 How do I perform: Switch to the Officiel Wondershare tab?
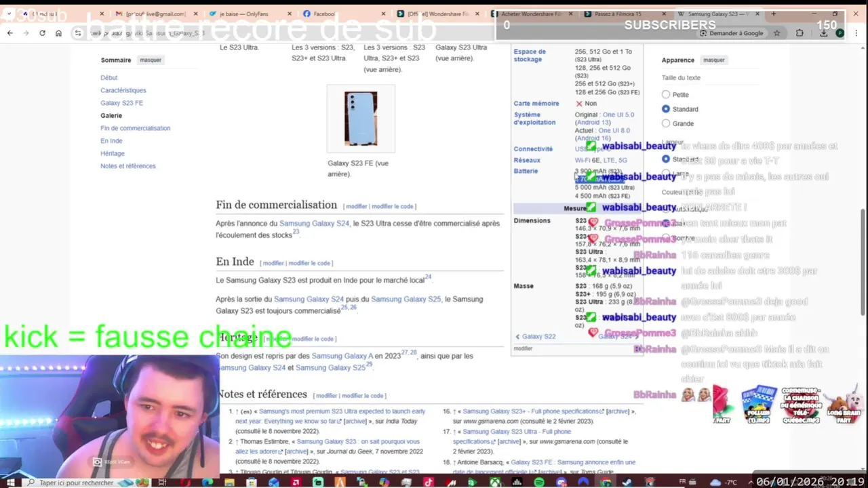437,14
